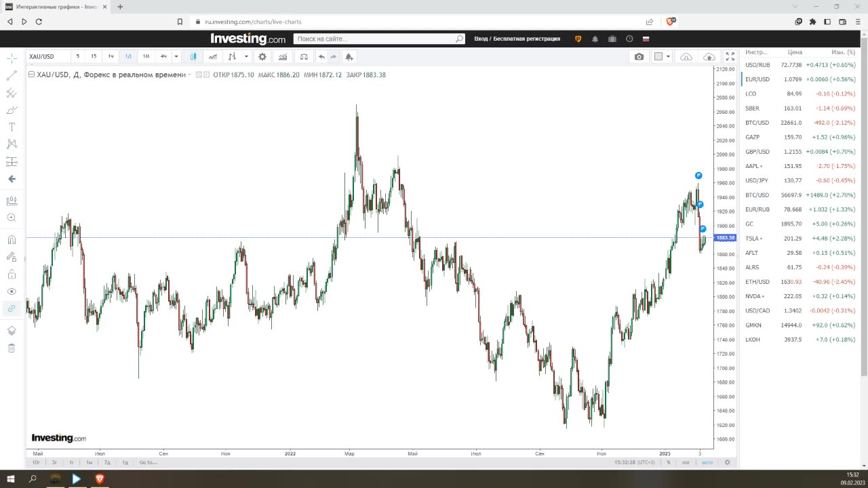
Task: Enter fullscreen chart mode
Action: tap(730, 57)
